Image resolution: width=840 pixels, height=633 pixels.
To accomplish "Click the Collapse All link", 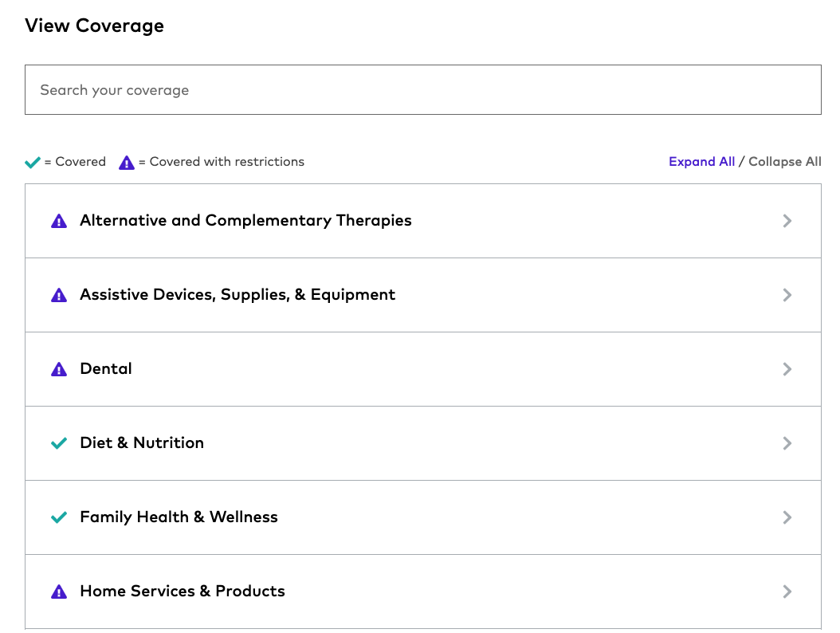I will tap(785, 162).
